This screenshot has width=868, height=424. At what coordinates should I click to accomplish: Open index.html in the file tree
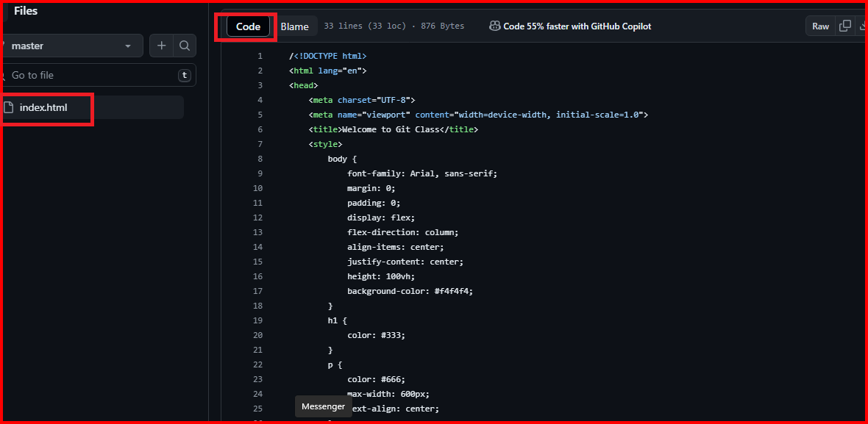(x=91, y=107)
